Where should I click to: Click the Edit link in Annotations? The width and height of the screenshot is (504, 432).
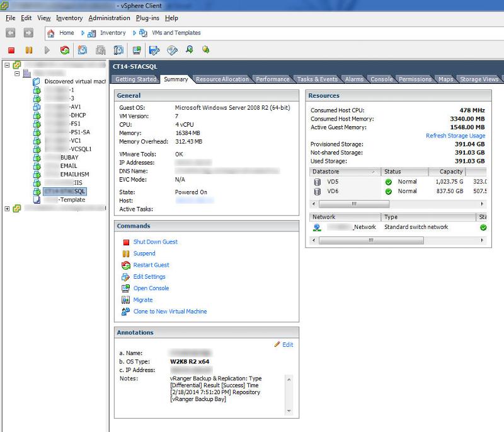(x=288, y=345)
